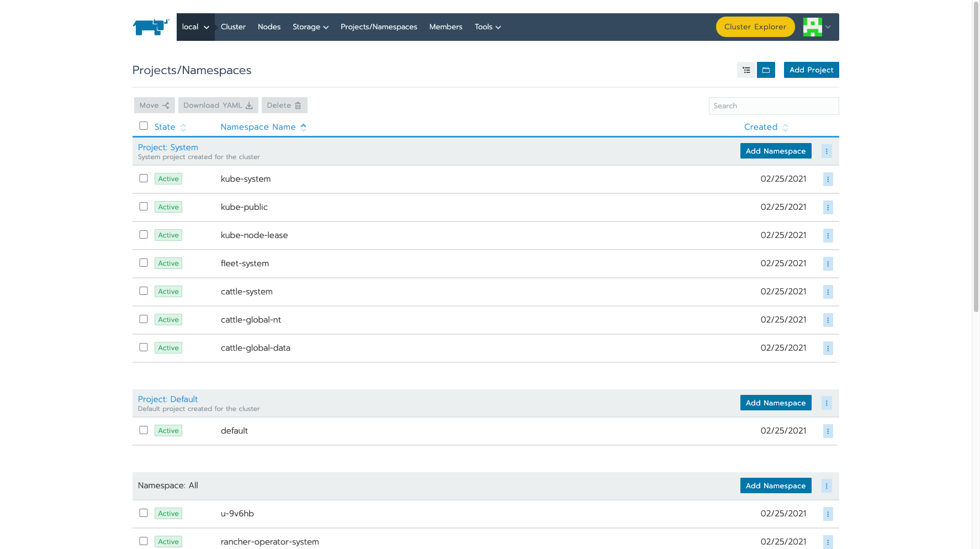Expand the Tools dropdown menu
The width and height of the screenshot is (980, 549).
(x=488, y=27)
